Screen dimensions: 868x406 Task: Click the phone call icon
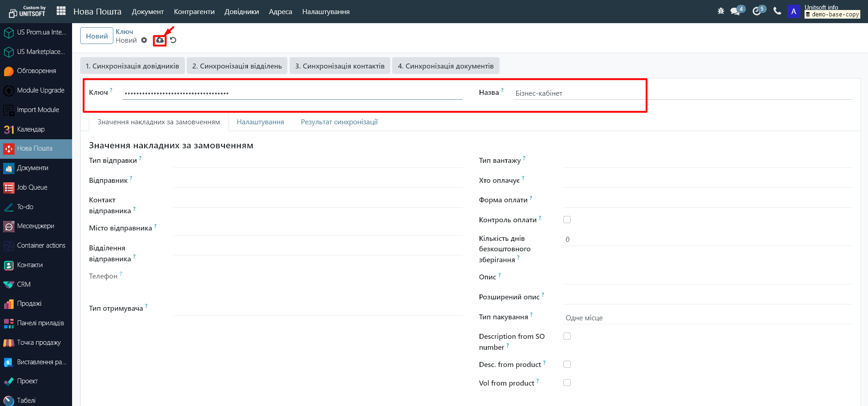click(777, 11)
